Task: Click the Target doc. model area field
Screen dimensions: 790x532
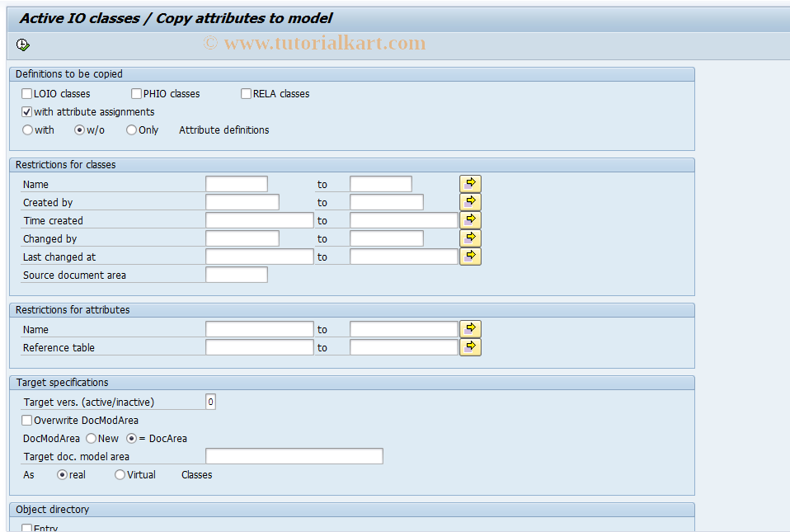Action: pos(294,456)
